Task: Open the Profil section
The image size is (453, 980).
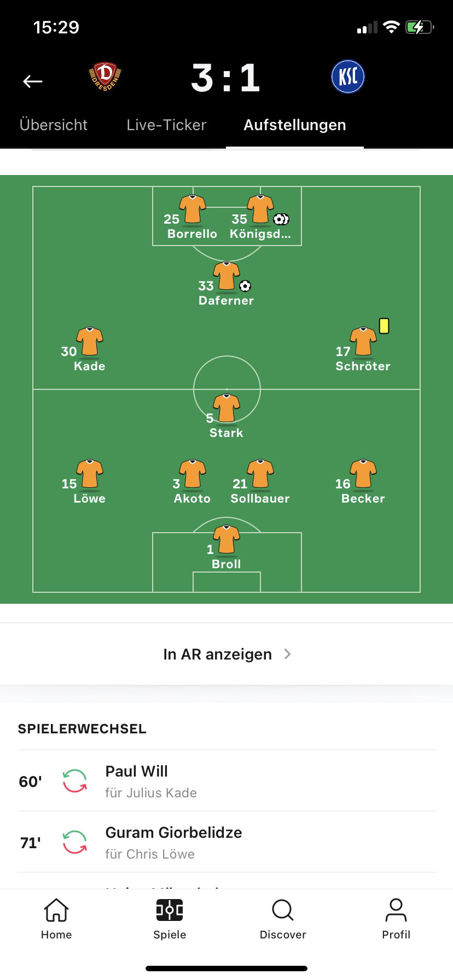Action: (396, 919)
